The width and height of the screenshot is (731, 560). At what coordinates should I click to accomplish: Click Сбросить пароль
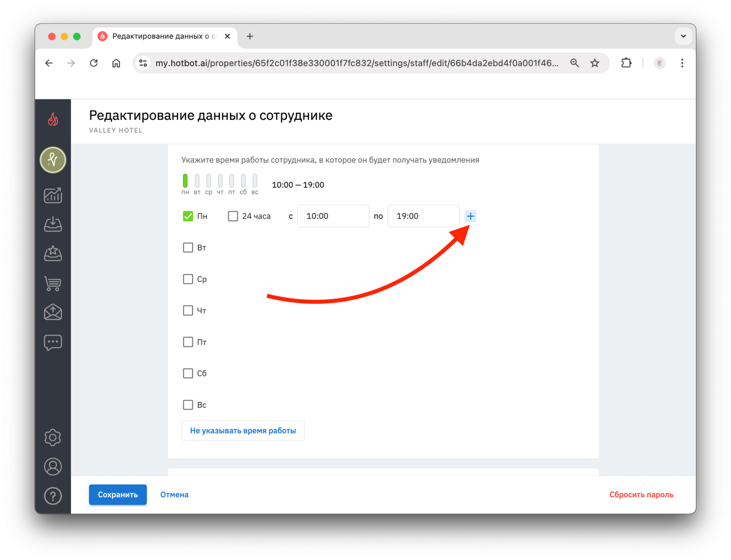[641, 495]
